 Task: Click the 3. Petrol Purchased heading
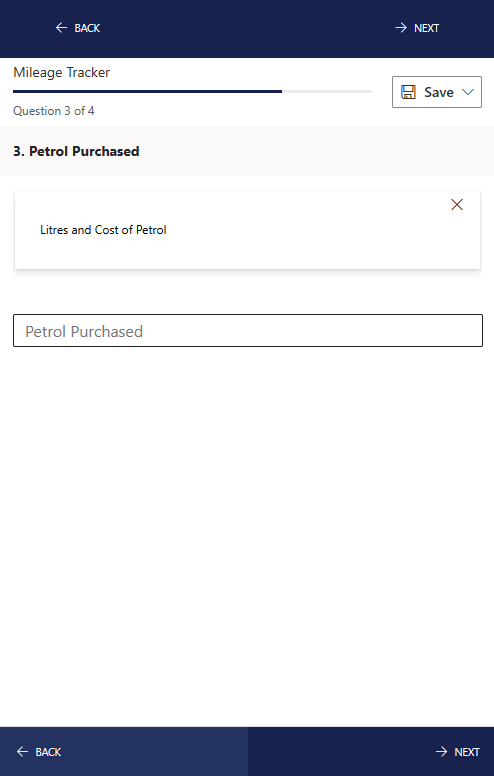(76, 151)
